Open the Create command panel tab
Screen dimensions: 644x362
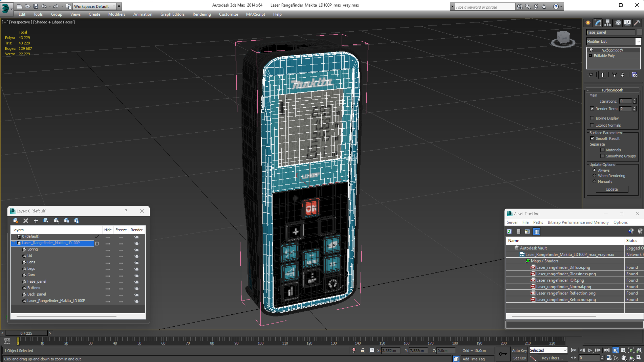(588, 23)
